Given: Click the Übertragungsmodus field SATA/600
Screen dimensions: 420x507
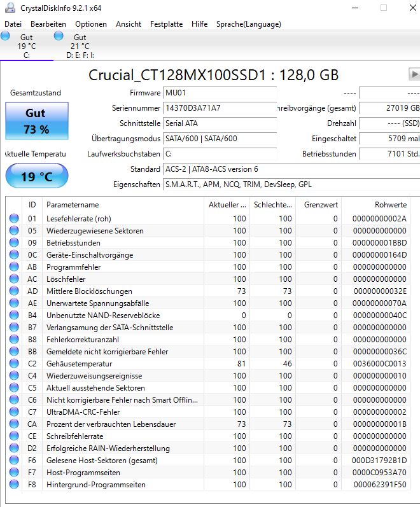Looking at the screenshot, I should 220,139.
